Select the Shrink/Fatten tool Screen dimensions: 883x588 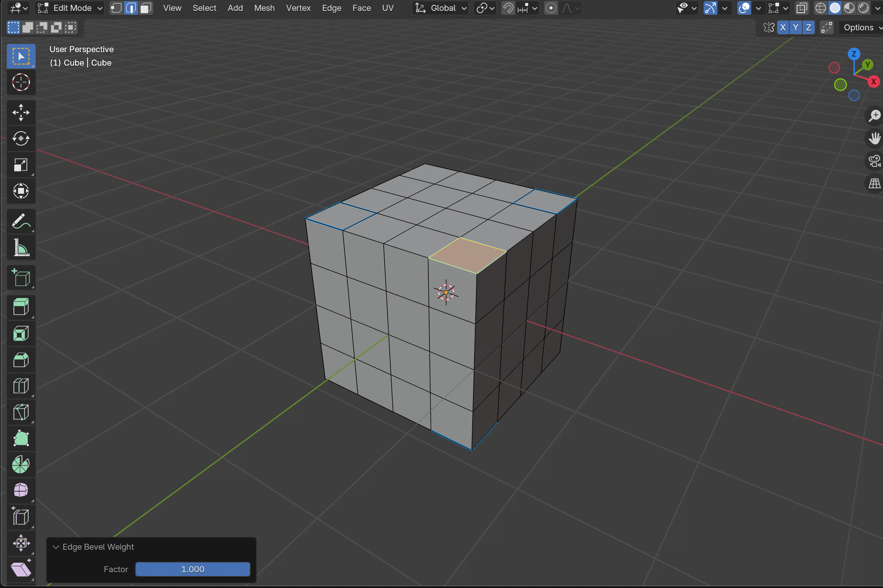pos(21,543)
